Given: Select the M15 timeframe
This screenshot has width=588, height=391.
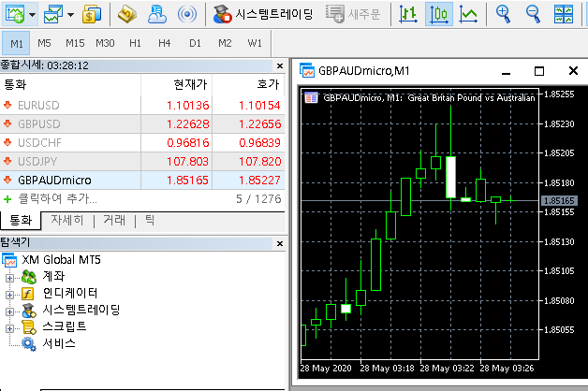Looking at the screenshot, I should (x=75, y=43).
